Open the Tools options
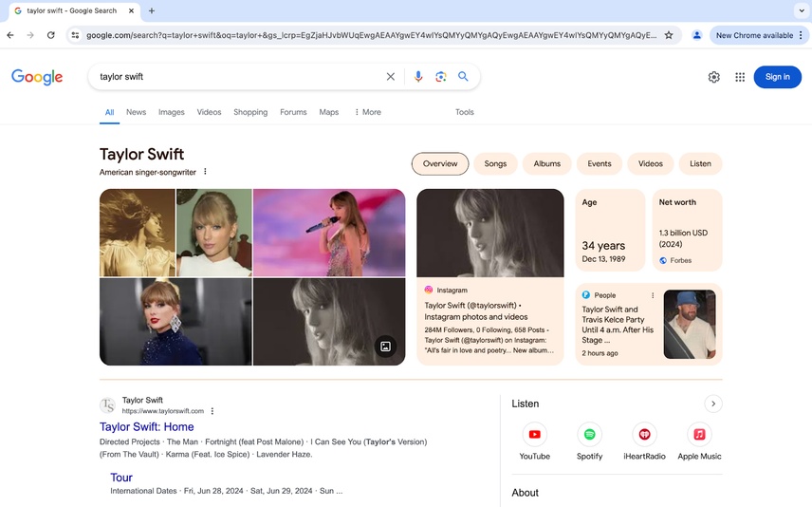The width and height of the screenshot is (812, 507). [x=465, y=112]
